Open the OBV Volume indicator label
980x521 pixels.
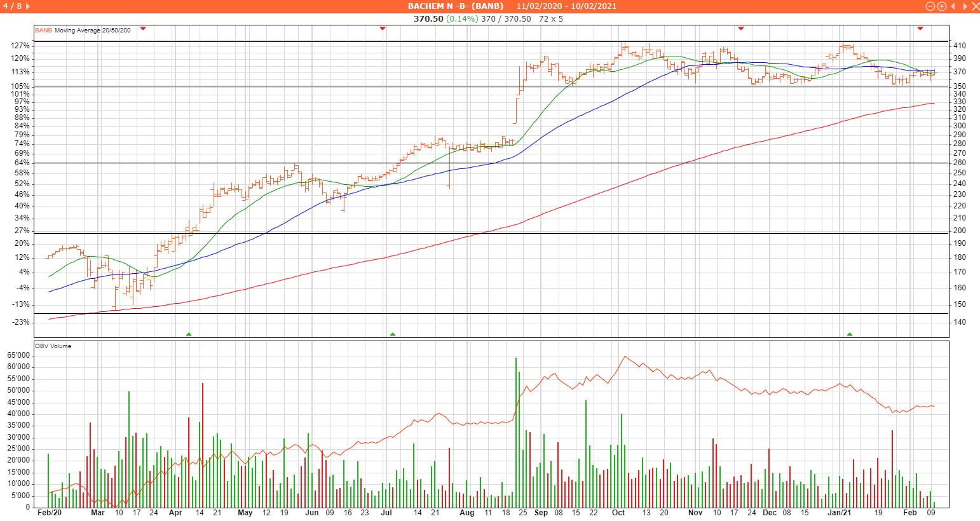(53, 346)
